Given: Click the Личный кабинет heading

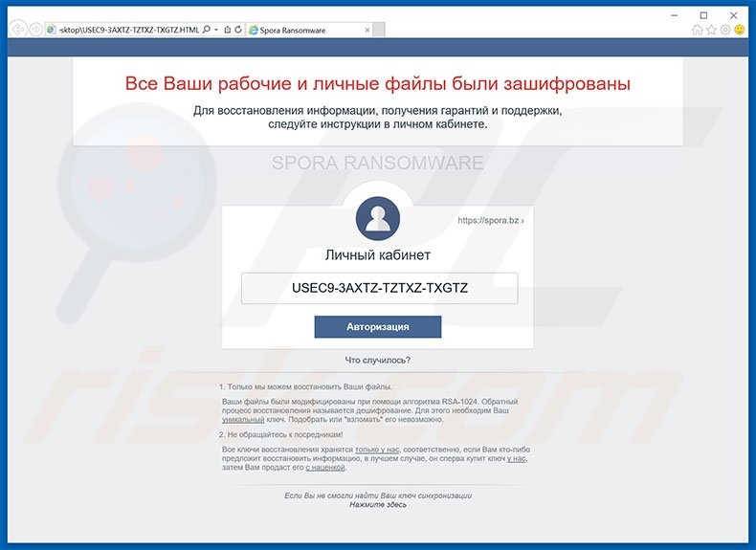Looking at the screenshot, I should [x=377, y=255].
